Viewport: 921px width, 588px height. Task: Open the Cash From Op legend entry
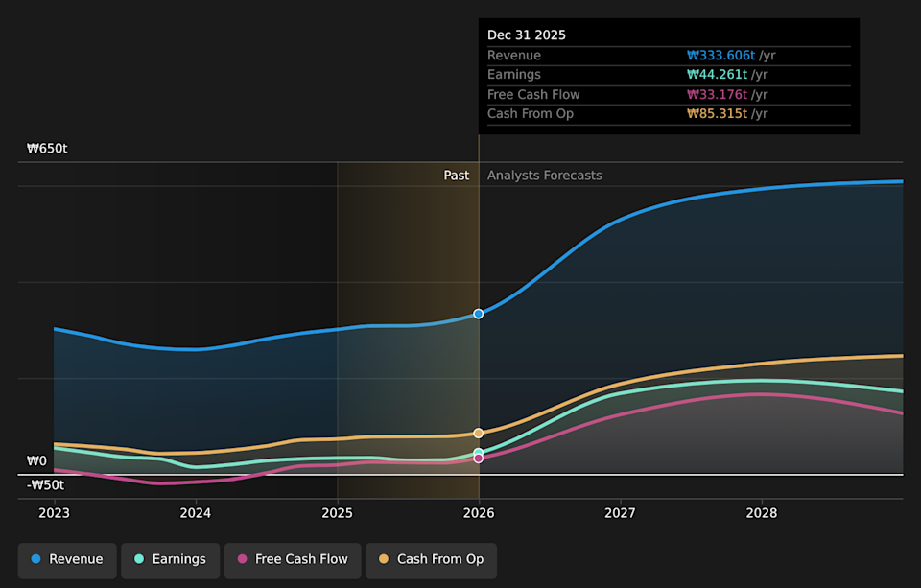point(431,560)
